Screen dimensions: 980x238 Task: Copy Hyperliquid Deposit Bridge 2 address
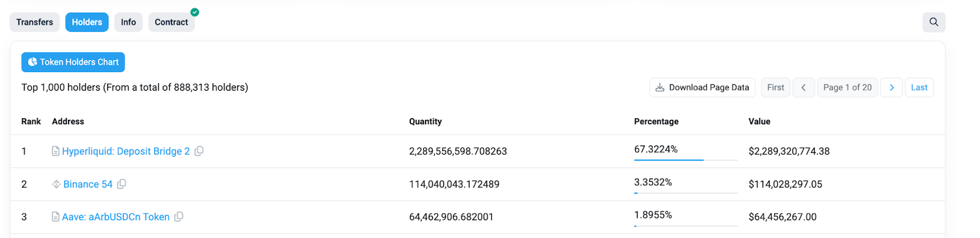point(199,151)
